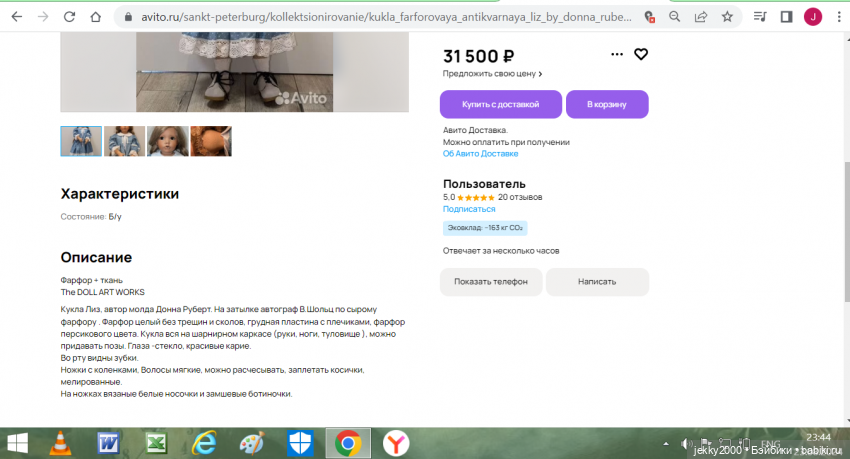The image size is (850, 459).
Task: Add item via В корзину button
Action: pos(607,104)
